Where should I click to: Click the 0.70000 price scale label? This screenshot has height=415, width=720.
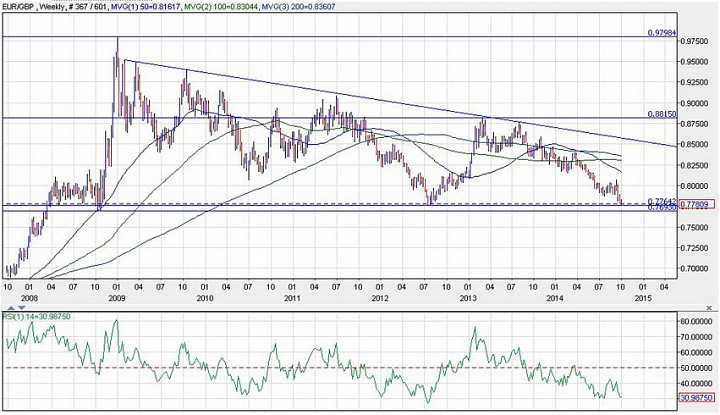694,269
